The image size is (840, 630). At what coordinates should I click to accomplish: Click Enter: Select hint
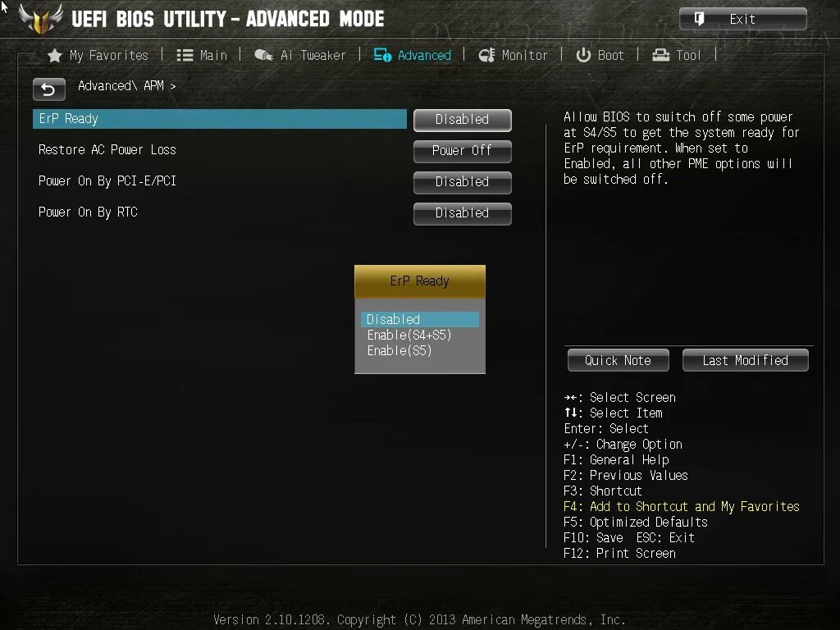[606, 428]
